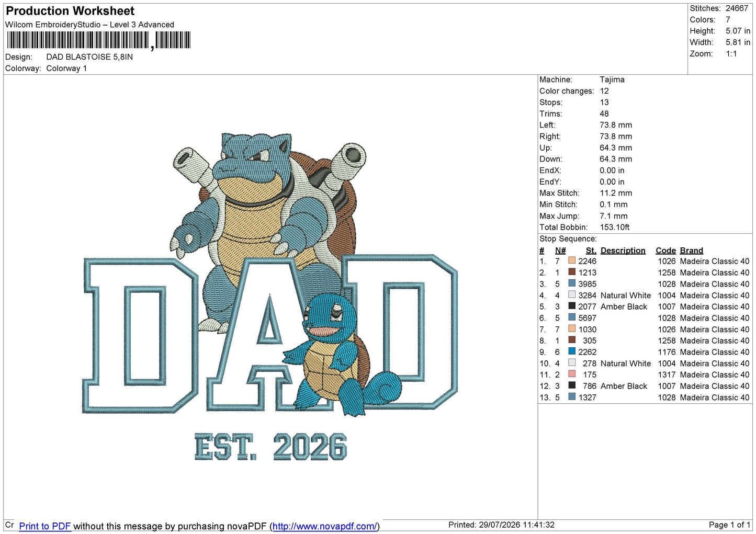Click the zoom value 1:1
The image size is (756, 534).
pyautogui.click(x=731, y=54)
